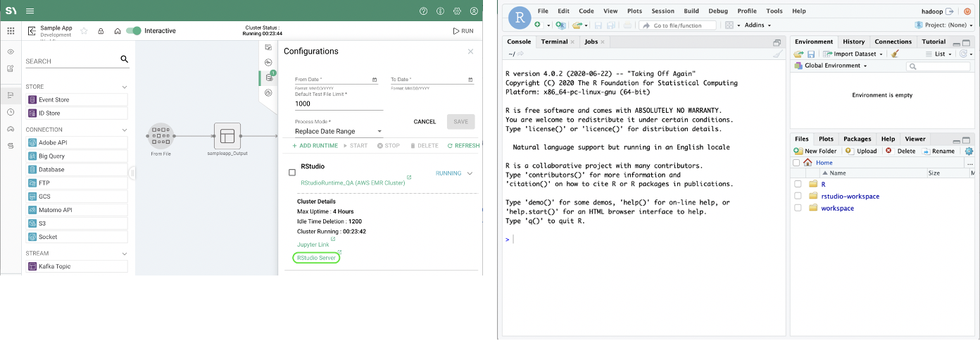Click the Default Test File Limit field
Viewport: 980px width, 341px height.
(x=339, y=104)
